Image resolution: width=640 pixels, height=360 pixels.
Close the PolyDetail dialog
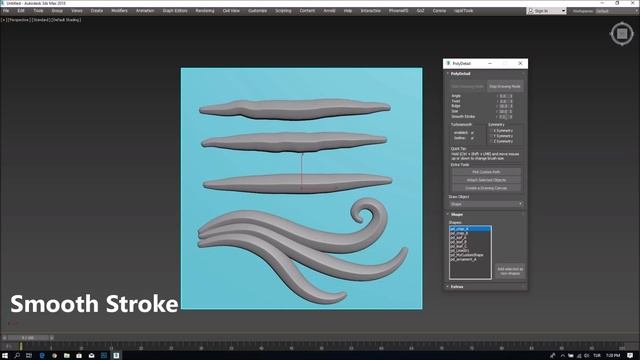(520, 64)
